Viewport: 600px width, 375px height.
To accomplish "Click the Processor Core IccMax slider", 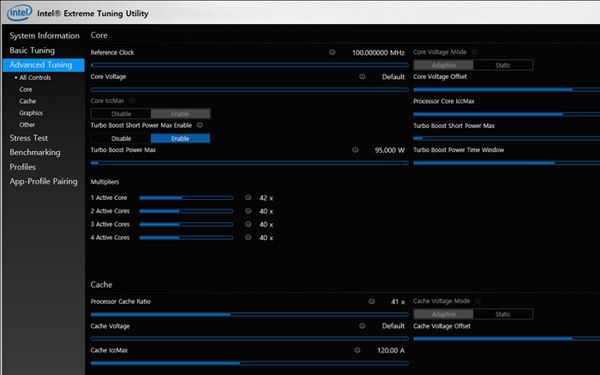I will [x=507, y=114].
